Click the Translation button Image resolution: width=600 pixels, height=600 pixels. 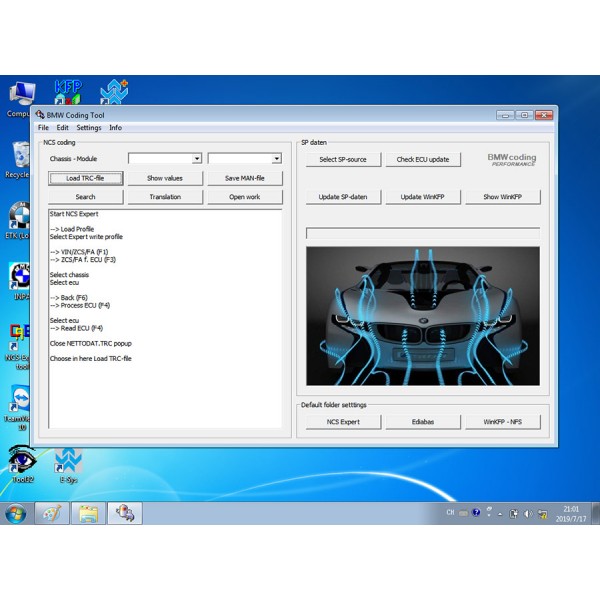[165, 197]
